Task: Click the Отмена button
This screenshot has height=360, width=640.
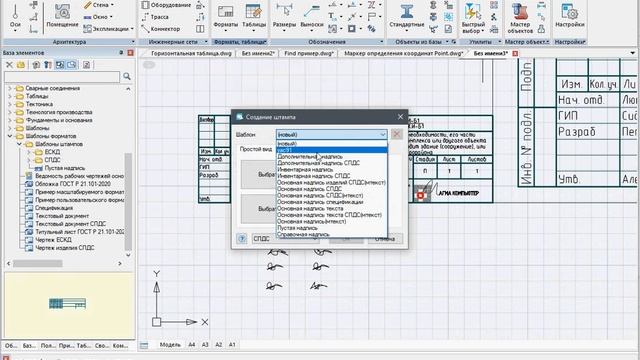Action: [x=385, y=239]
